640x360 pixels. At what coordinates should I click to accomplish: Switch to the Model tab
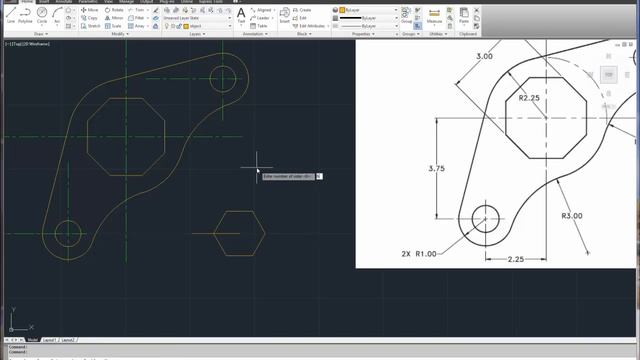point(33,340)
